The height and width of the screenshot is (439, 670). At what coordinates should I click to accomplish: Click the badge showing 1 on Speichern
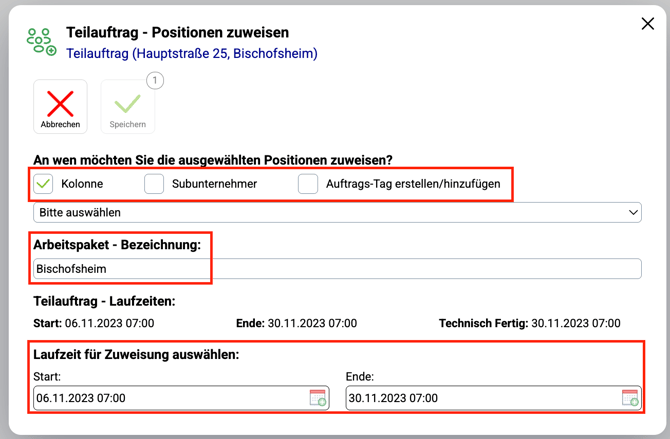point(155,81)
